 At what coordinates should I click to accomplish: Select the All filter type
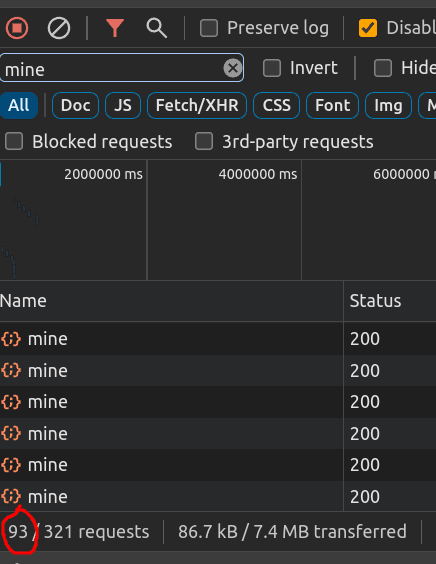19,105
